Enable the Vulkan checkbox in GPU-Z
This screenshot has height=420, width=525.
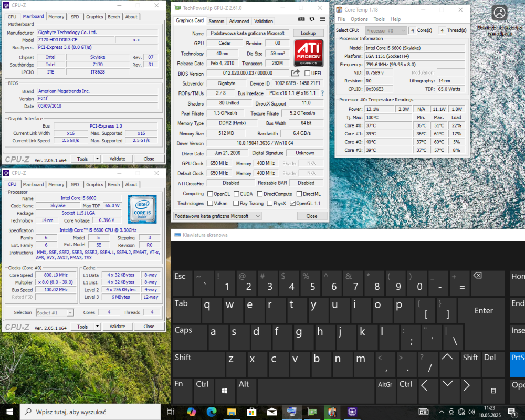(210, 203)
